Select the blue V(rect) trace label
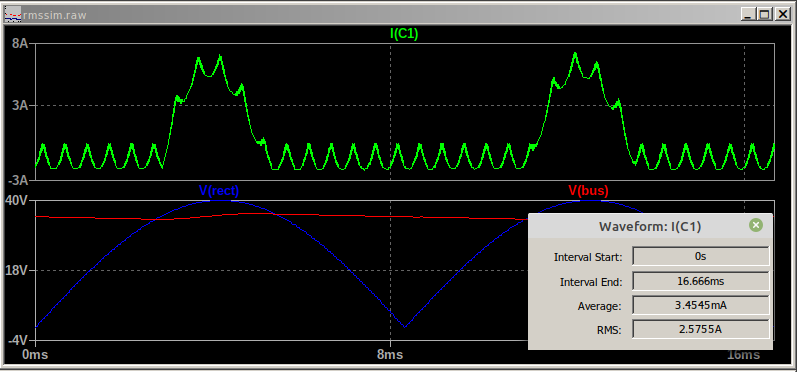 pyautogui.click(x=219, y=191)
